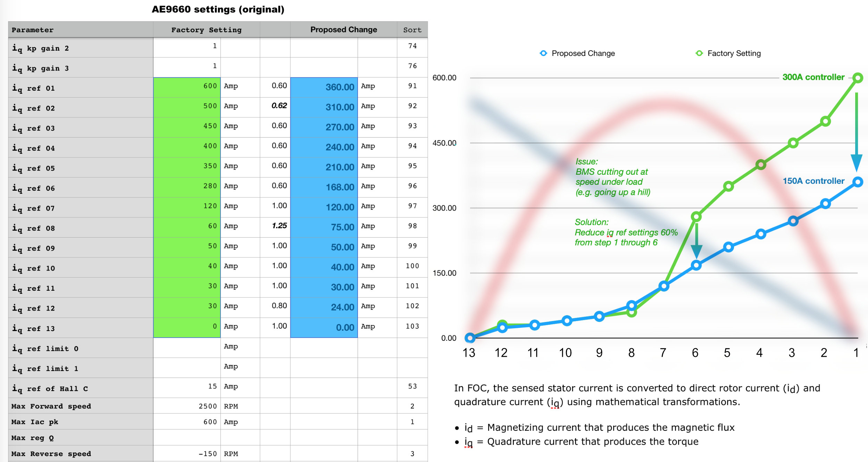Select the iq ref limit 0 row label
This screenshot has width=868, height=462.
(x=45, y=348)
